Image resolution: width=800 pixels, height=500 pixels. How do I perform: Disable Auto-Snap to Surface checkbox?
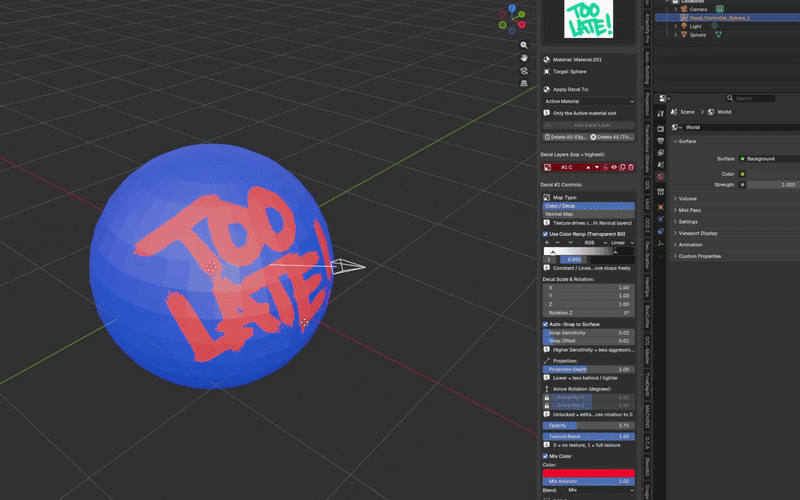pyautogui.click(x=545, y=324)
